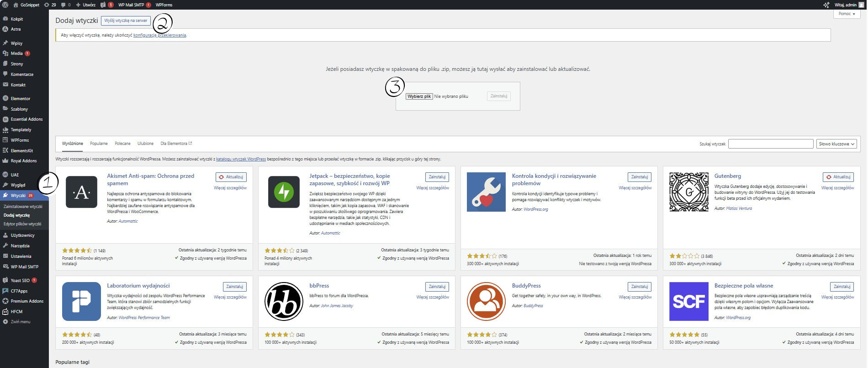Click the Gutenberg plugin icon

(x=688, y=192)
